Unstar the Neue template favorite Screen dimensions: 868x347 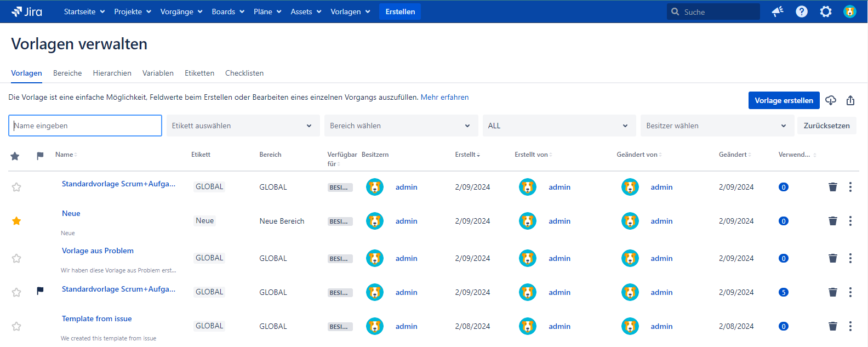[x=16, y=221]
